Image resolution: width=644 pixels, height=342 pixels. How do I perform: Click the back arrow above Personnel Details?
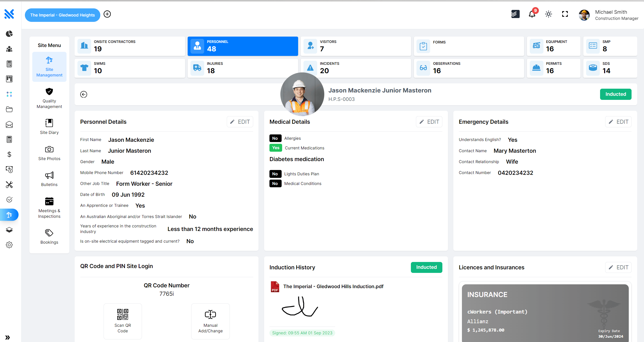point(84,94)
